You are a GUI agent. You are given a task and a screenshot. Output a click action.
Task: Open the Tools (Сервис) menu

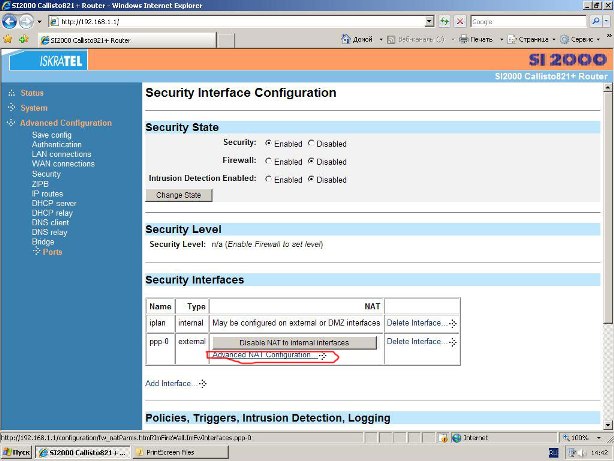580,40
